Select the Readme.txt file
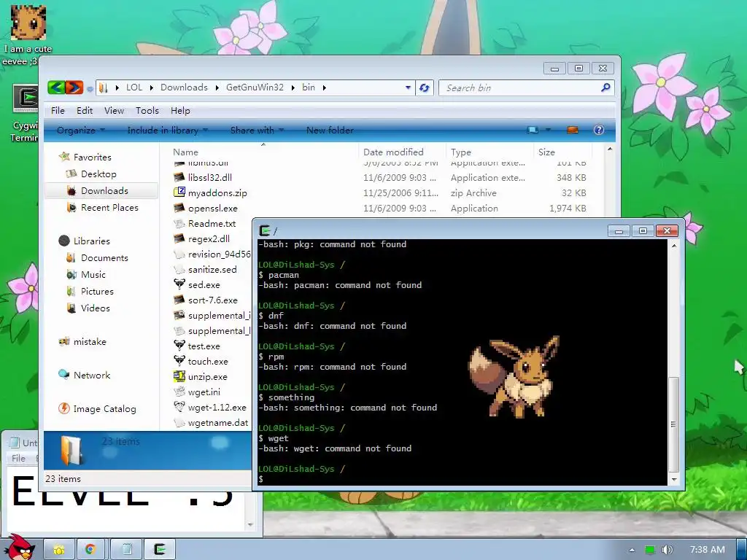The width and height of the screenshot is (747, 560). [212, 223]
